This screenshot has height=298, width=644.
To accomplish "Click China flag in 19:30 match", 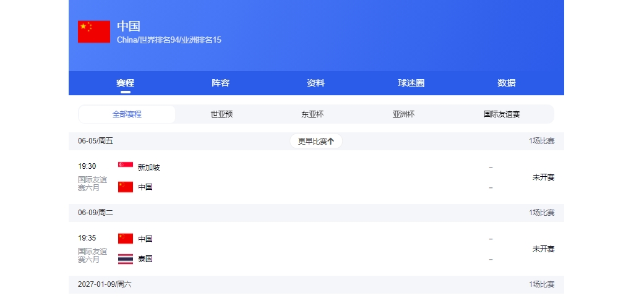I will pyautogui.click(x=126, y=187).
